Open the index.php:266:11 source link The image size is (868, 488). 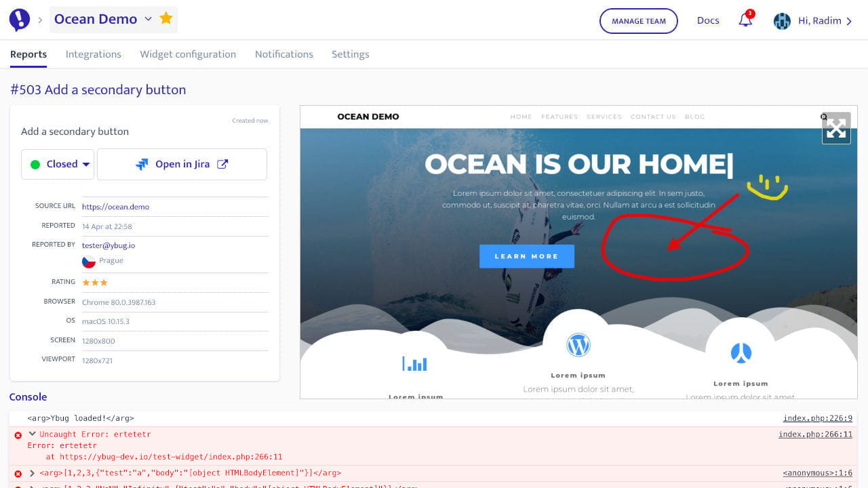tap(816, 434)
